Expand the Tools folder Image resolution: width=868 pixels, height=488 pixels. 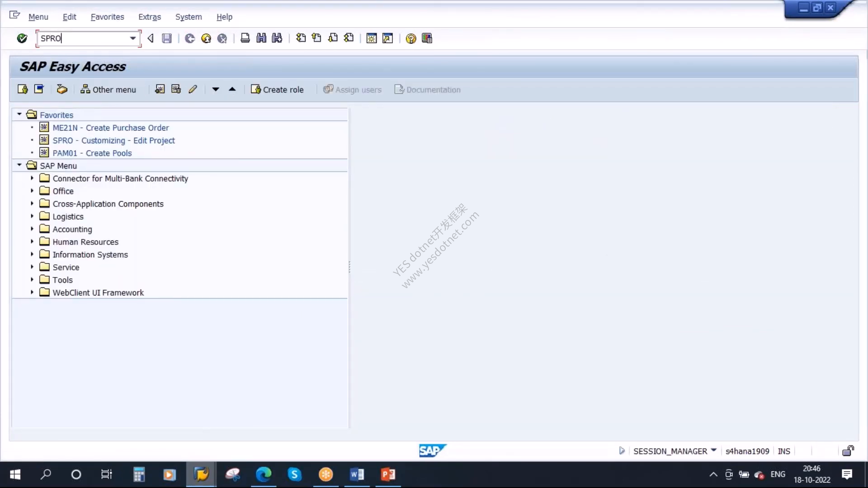(x=32, y=280)
